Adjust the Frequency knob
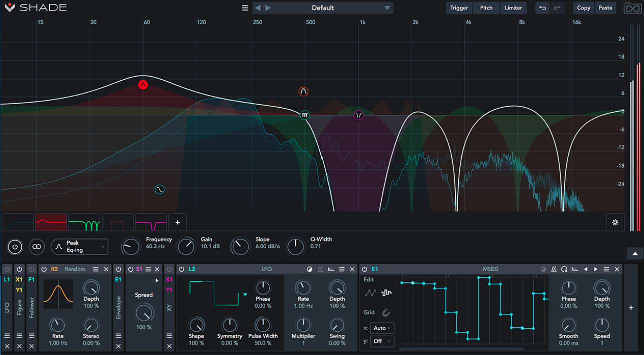644x355 pixels. pyautogui.click(x=131, y=246)
